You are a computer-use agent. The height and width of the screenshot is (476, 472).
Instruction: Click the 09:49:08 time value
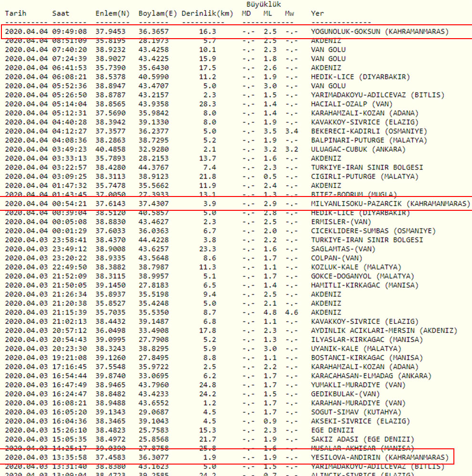coord(69,31)
